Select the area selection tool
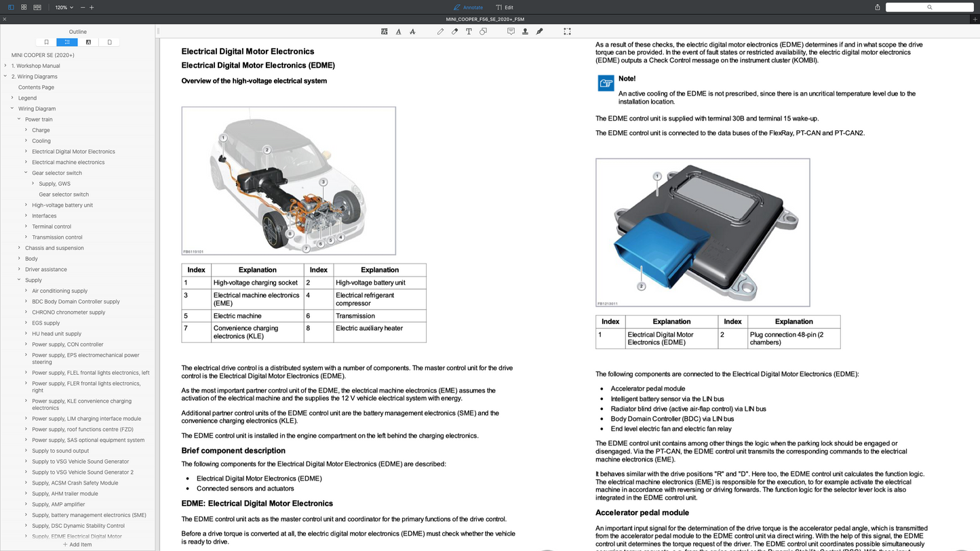This screenshot has width=980, height=551. 567,31
